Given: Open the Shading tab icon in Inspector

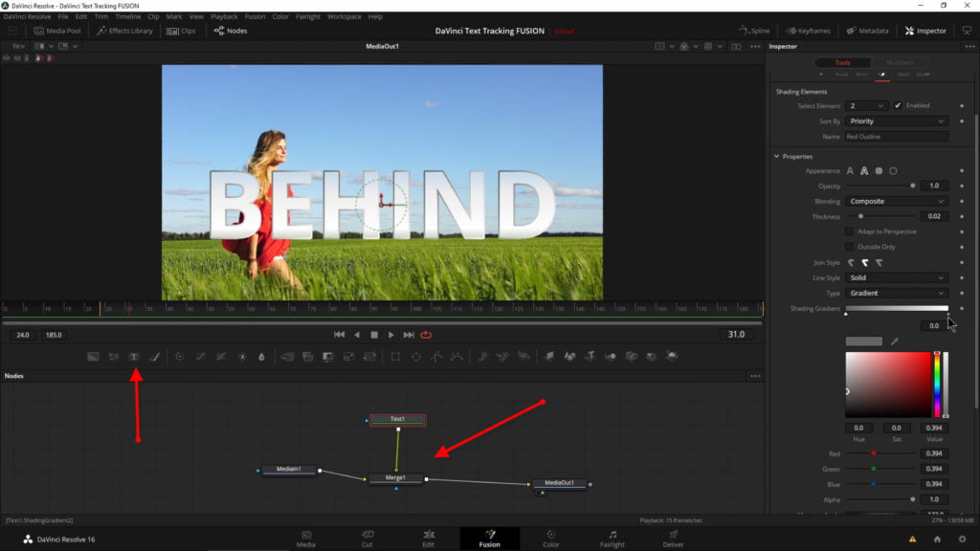Looking at the screenshot, I should pos(881,75).
